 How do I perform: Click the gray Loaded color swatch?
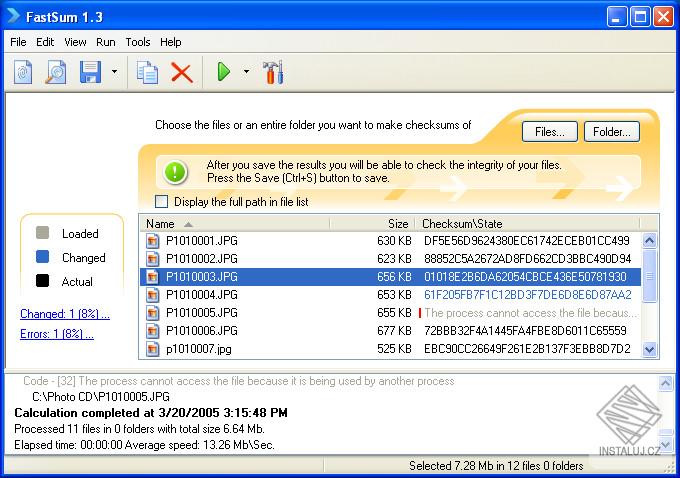tap(42, 233)
